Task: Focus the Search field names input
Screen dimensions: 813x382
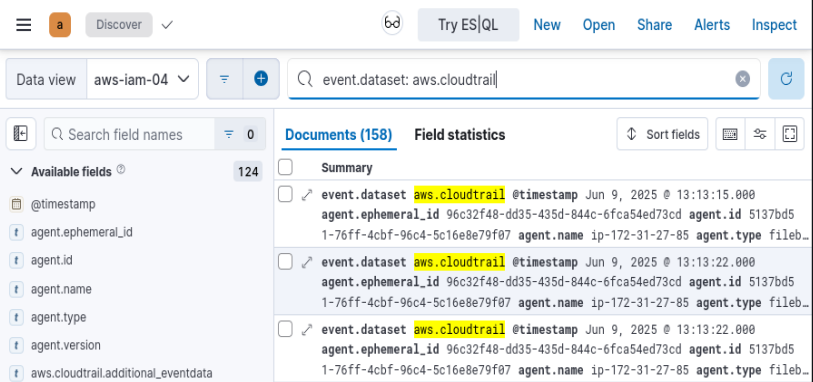Action: pos(130,134)
